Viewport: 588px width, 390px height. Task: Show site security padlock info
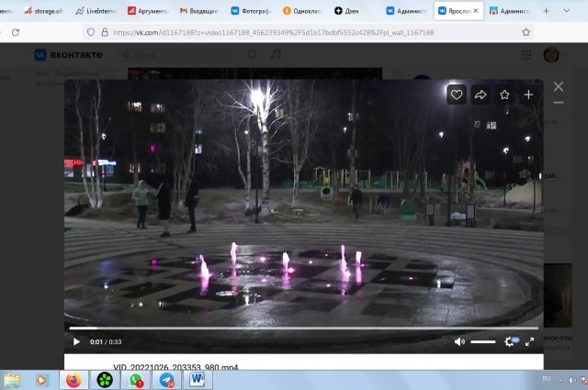point(105,32)
